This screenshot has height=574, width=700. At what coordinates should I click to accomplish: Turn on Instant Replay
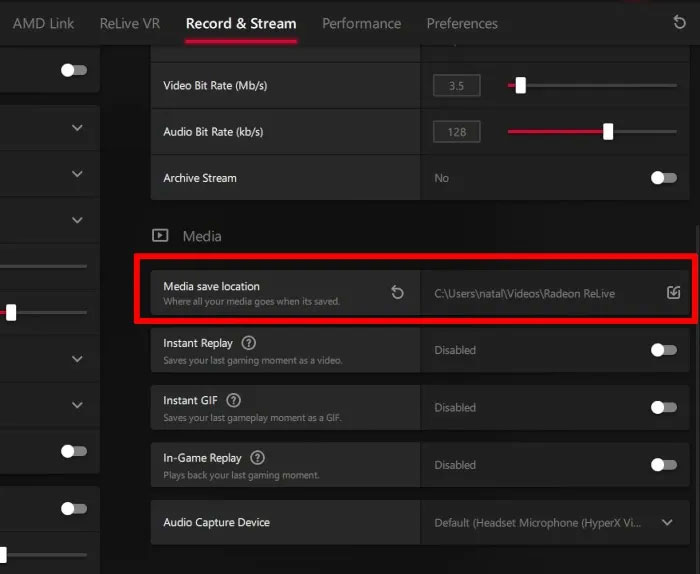pyautogui.click(x=664, y=350)
